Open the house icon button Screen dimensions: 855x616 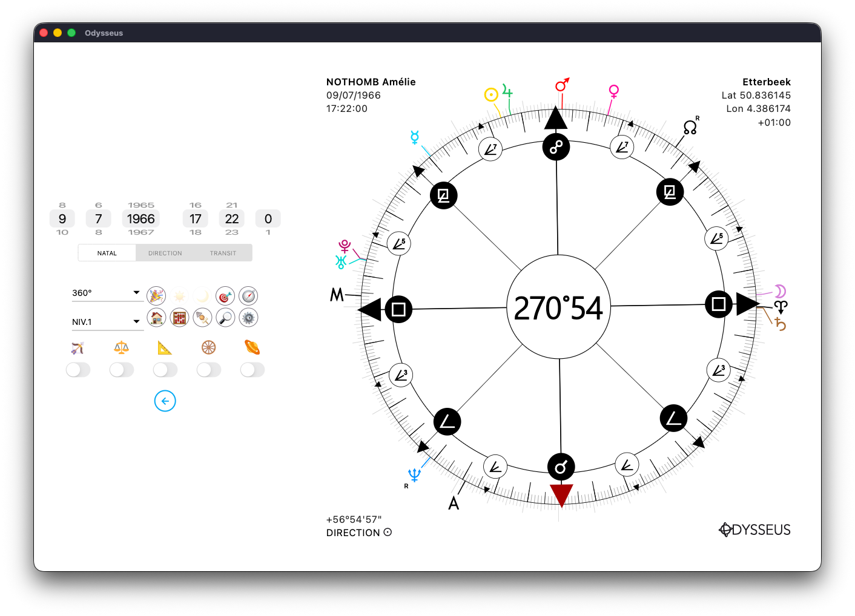pyautogui.click(x=156, y=318)
